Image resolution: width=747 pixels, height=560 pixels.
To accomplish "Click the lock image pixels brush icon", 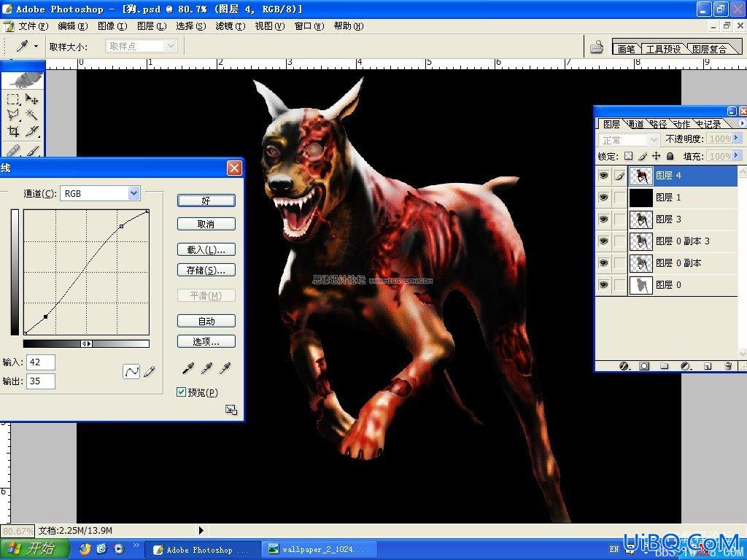I will (x=643, y=156).
